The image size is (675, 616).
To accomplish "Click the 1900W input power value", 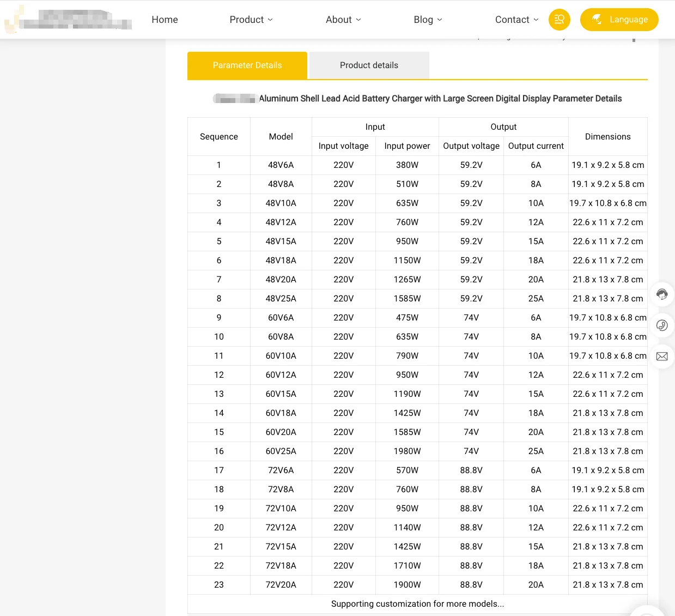I will (407, 585).
